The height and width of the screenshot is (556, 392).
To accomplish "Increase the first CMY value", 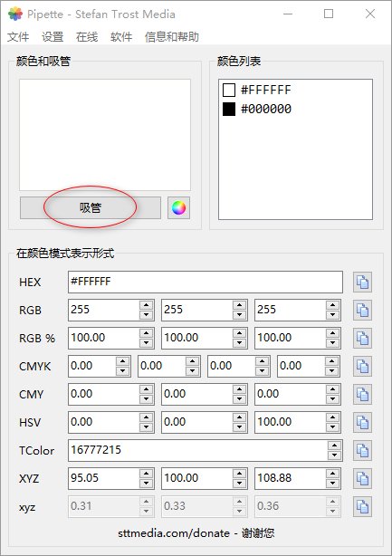I will [x=147, y=389].
